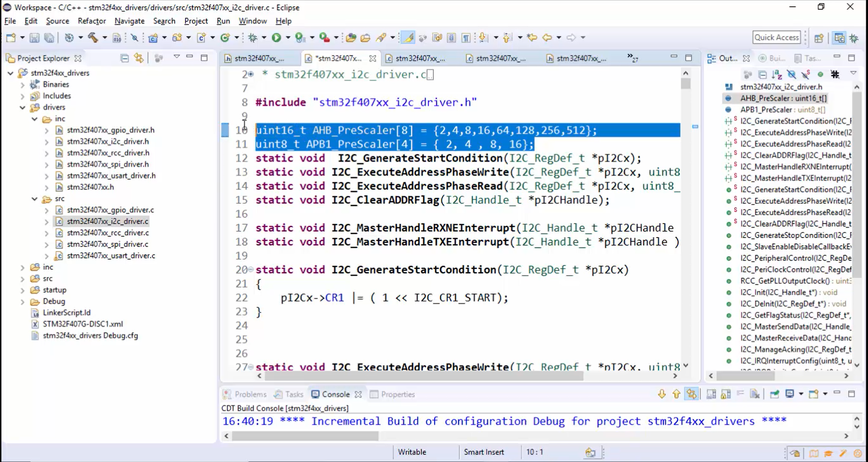The height and width of the screenshot is (462, 868).
Task: Open the Refactor menu
Action: click(92, 21)
